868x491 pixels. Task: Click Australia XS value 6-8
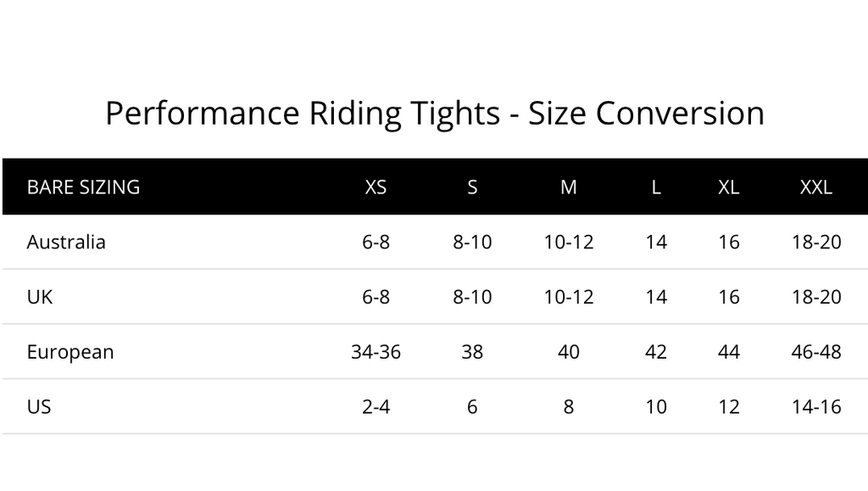point(376,242)
